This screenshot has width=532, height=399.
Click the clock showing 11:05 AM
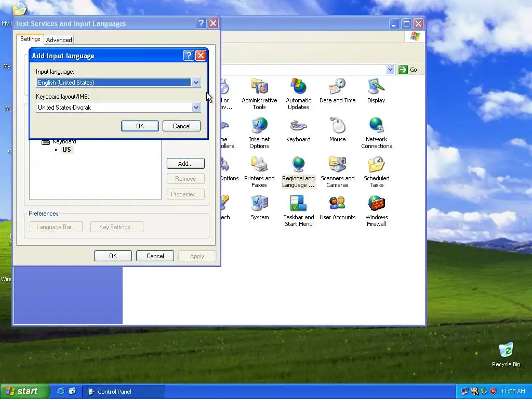tap(513, 391)
